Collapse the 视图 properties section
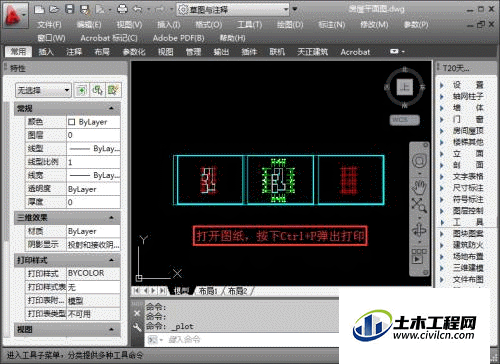 click(x=111, y=329)
